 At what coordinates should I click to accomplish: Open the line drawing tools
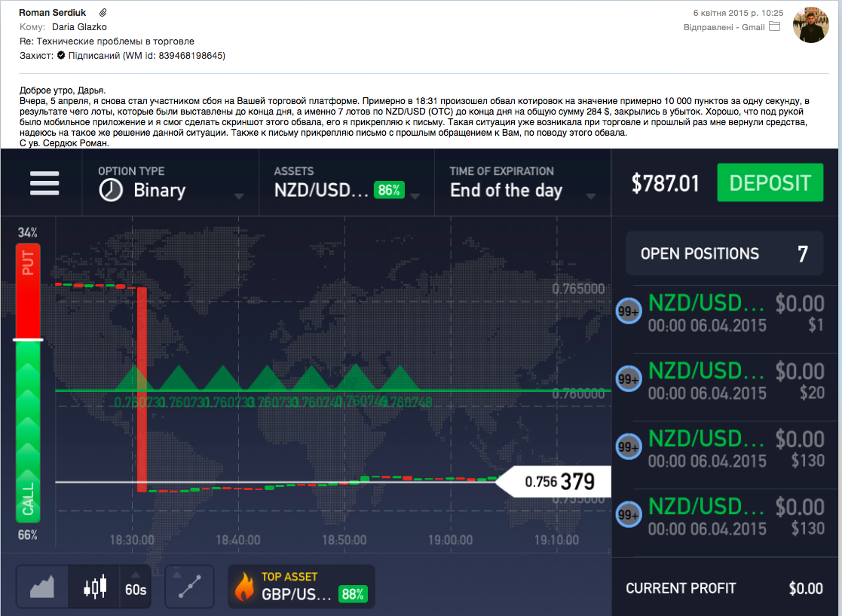(x=189, y=587)
